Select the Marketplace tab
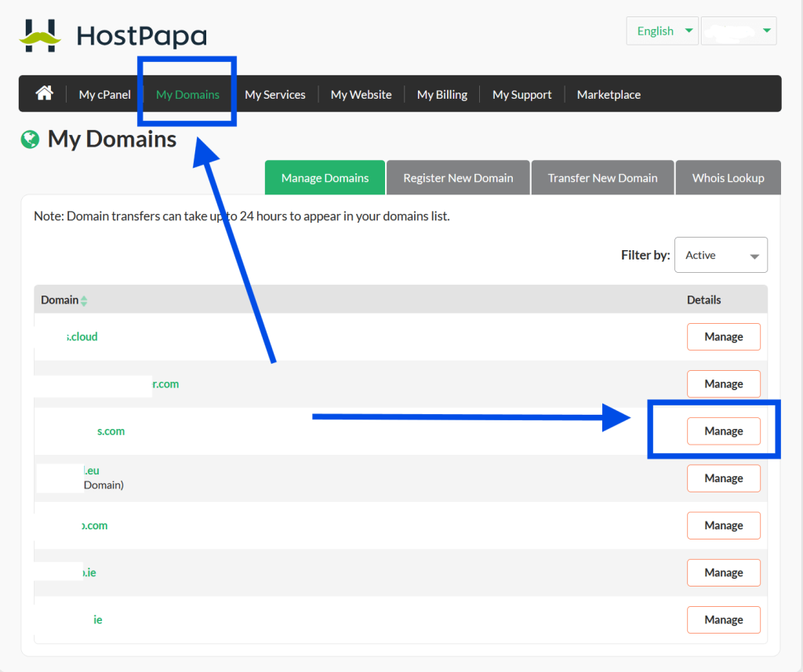803x672 pixels. click(609, 94)
